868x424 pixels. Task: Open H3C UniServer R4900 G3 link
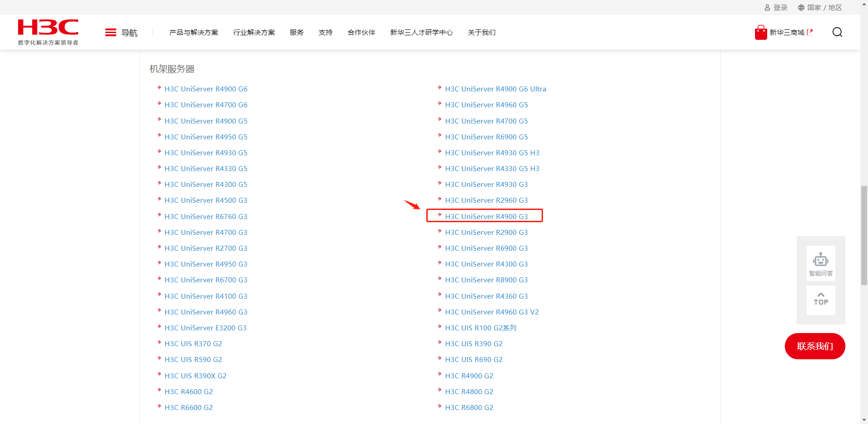pyautogui.click(x=486, y=217)
